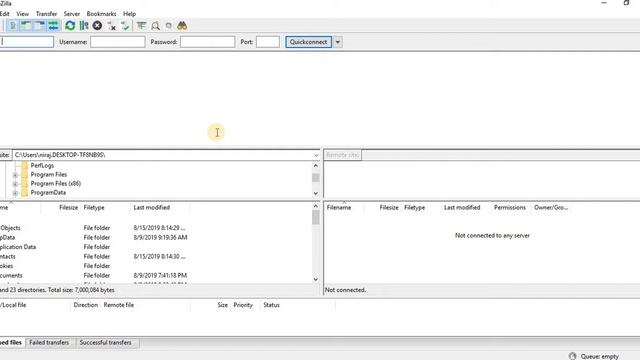
Task: Disconnect from the current server
Action: point(111,26)
